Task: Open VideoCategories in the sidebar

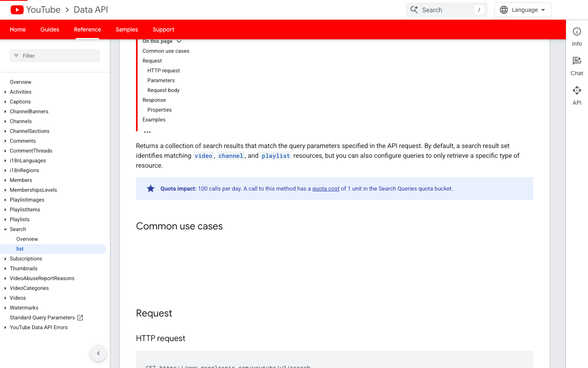Action: coord(29,288)
